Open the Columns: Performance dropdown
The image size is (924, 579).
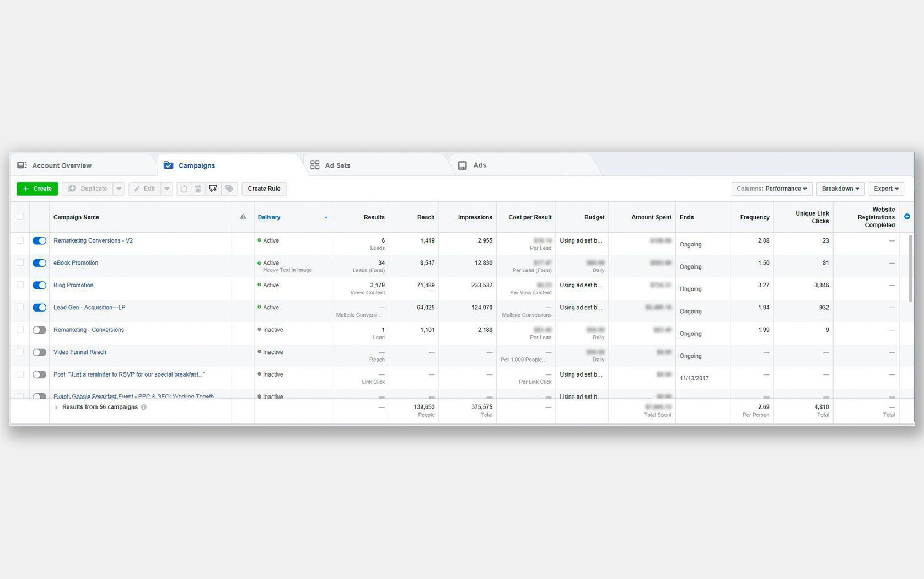pos(771,189)
